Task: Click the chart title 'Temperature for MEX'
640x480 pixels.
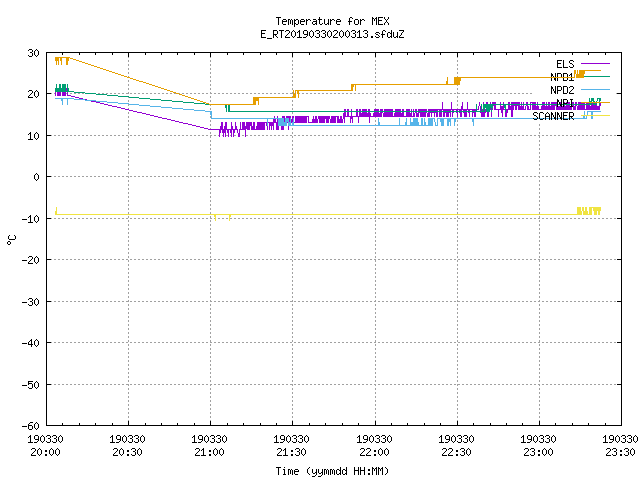Action: click(332, 21)
